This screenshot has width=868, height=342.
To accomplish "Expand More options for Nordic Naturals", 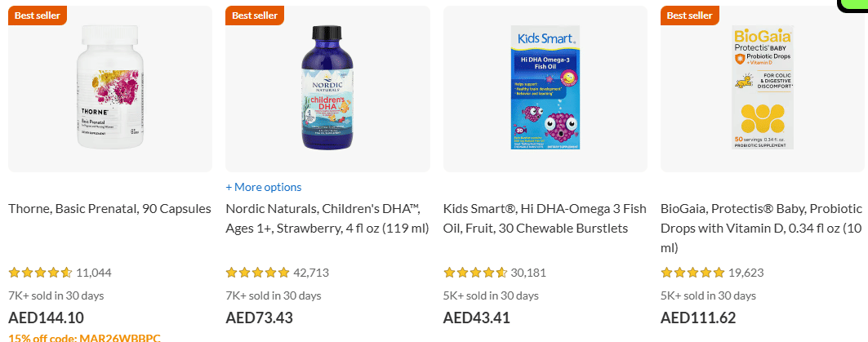I will pos(264,187).
